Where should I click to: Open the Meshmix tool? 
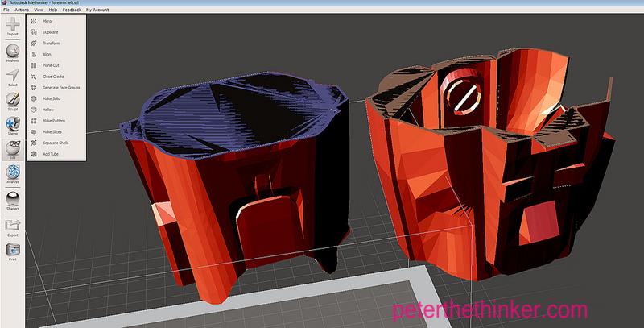pyautogui.click(x=13, y=53)
